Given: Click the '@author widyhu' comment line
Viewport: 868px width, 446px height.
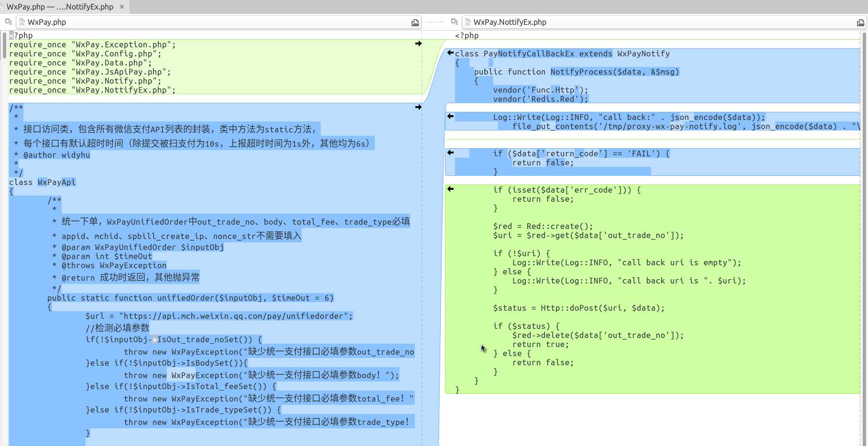Looking at the screenshot, I should (x=52, y=155).
